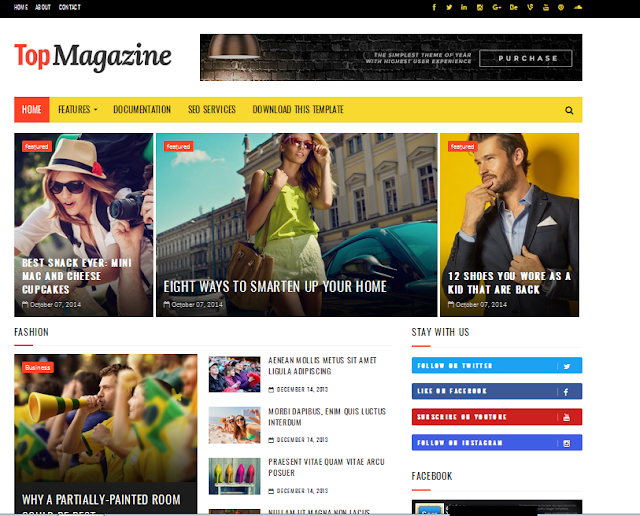
Task: Click the search magnifier in the yellow navbar
Action: (x=569, y=110)
